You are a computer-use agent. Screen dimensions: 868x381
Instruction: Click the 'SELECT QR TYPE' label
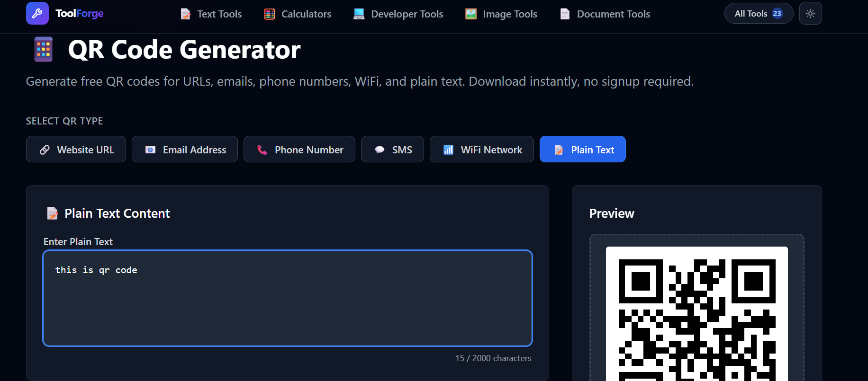64,121
